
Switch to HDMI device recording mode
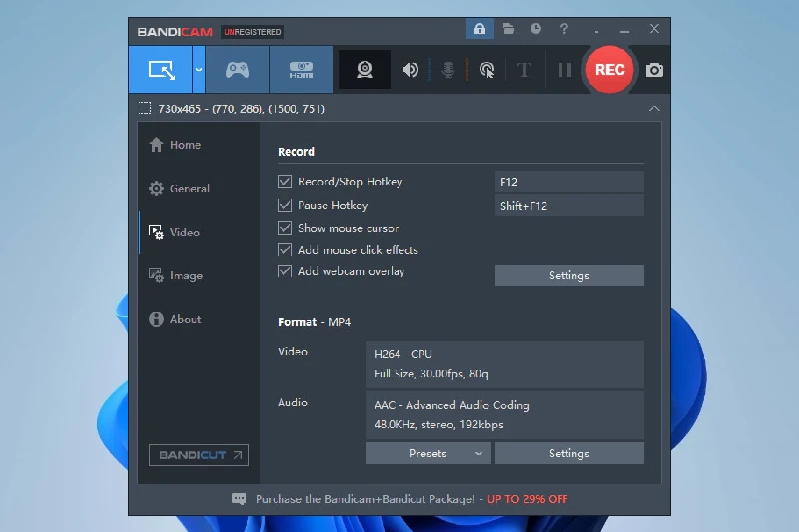(x=301, y=70)
